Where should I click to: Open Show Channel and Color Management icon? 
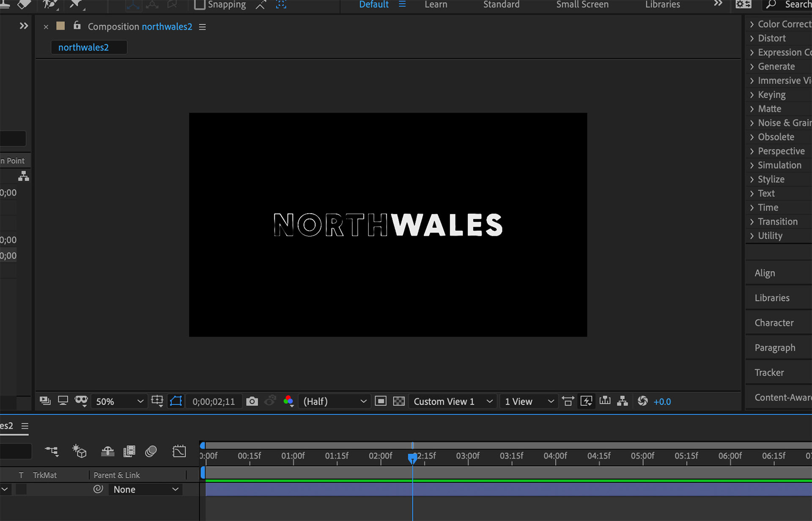(x=289, y=401)
